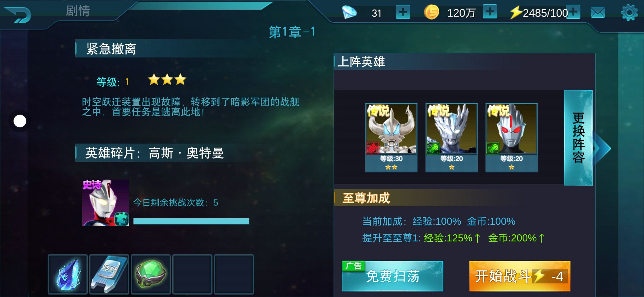Select the blue crystal reward item
Image resolution: width=644 pixels, height=297 pixels.
coord(68,274)
